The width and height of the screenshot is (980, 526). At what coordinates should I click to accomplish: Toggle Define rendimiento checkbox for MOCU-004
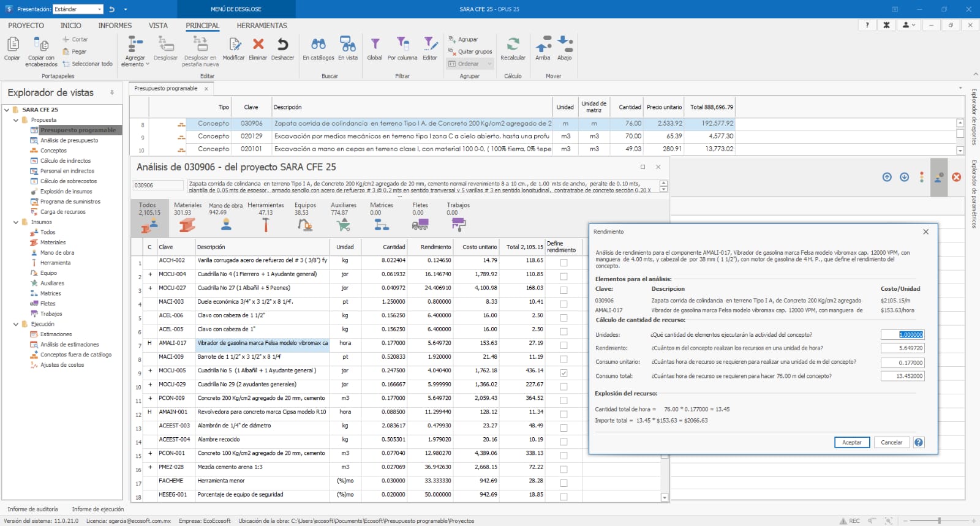coord(563,276)
